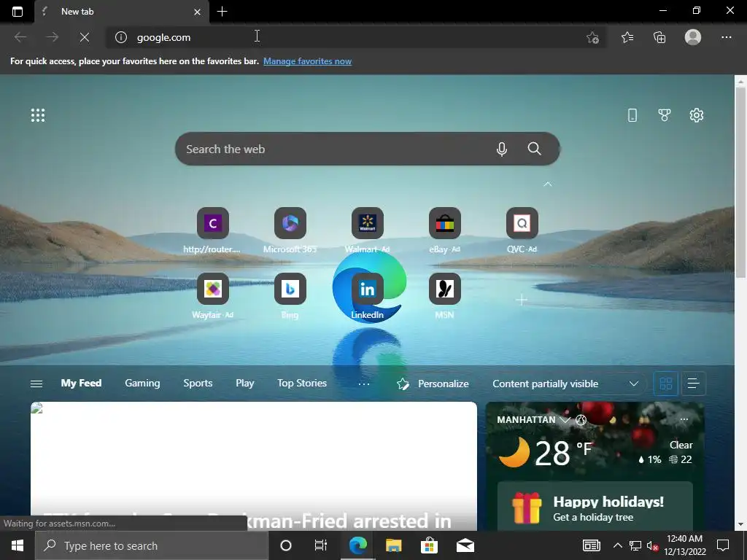Select the Gaming tab
This screenshot has width=747, height=560.
pyautogui.click(x=142, y=383)
